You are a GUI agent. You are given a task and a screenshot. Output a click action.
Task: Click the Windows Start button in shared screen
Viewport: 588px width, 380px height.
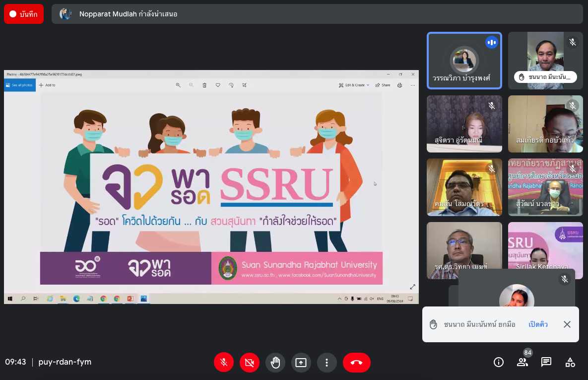coord(9,299)
